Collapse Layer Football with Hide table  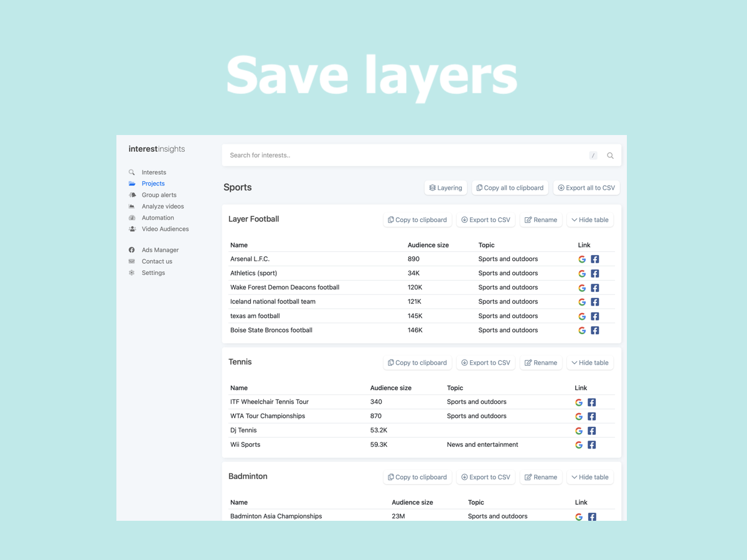click(x=590, y=220)
